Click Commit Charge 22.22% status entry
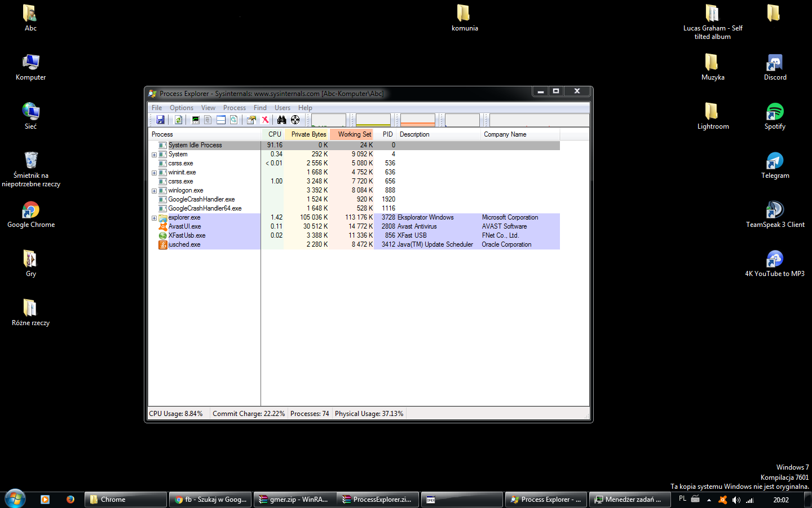The width and height of the screenshot is (812, 508). click(x=249, y=414)
